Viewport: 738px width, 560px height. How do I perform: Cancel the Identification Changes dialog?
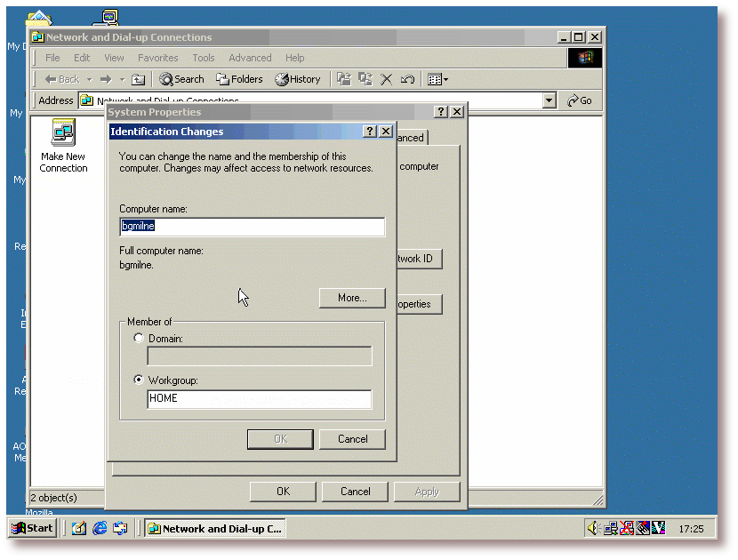click(352, 439)
